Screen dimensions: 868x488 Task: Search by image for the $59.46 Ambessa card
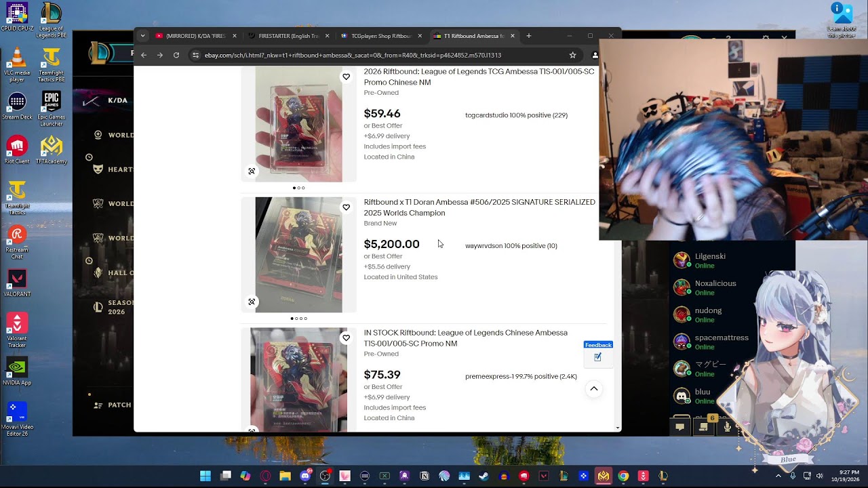252,171
